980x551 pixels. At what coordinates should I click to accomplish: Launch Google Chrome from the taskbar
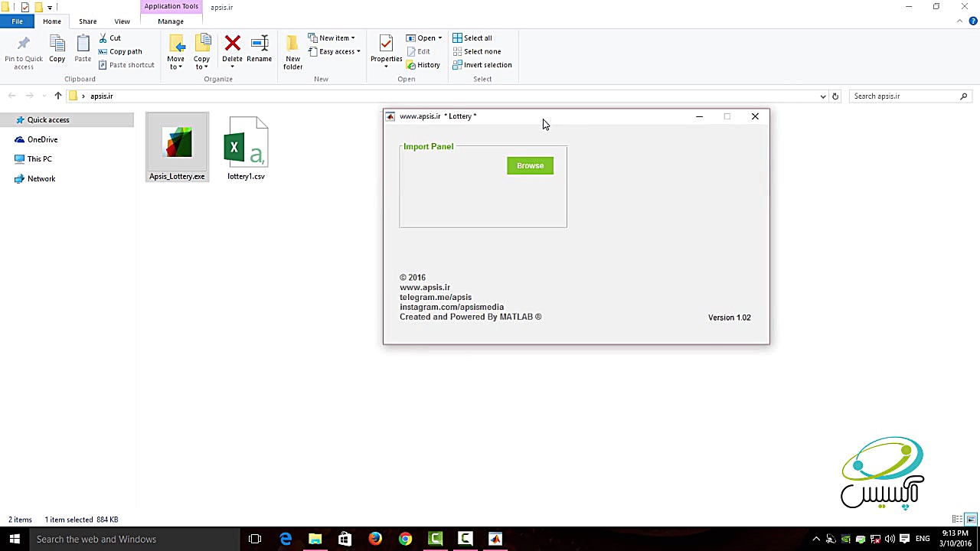pos(405,539)
